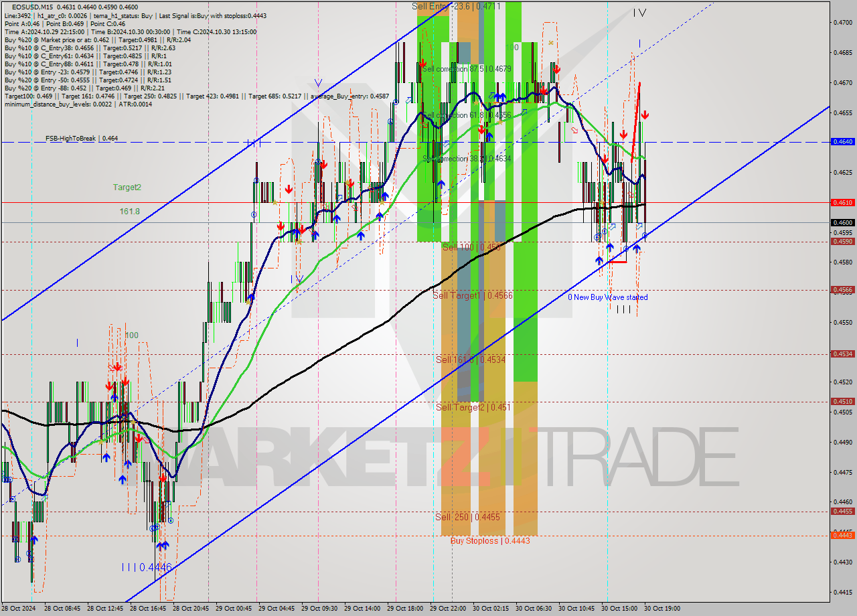Click the red 0.4610 price tag

842,202
